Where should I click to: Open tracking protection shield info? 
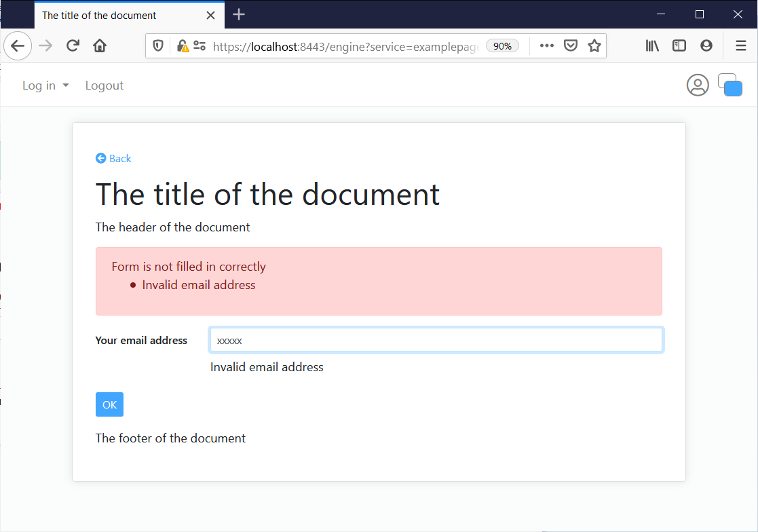[158, 46]
